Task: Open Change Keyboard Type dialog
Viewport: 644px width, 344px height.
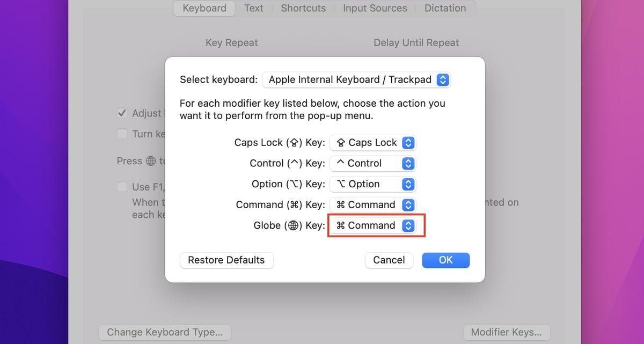Action: coord(165,332)
